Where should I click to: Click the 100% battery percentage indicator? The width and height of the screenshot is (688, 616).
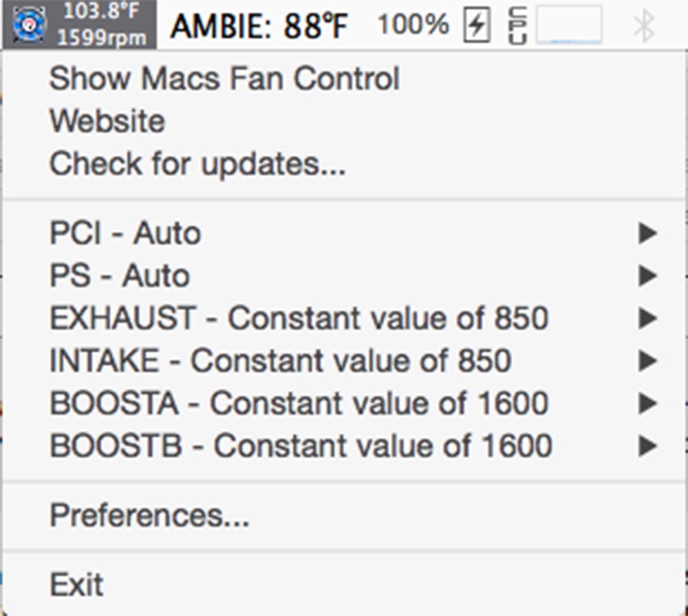(x=413, y=25)
